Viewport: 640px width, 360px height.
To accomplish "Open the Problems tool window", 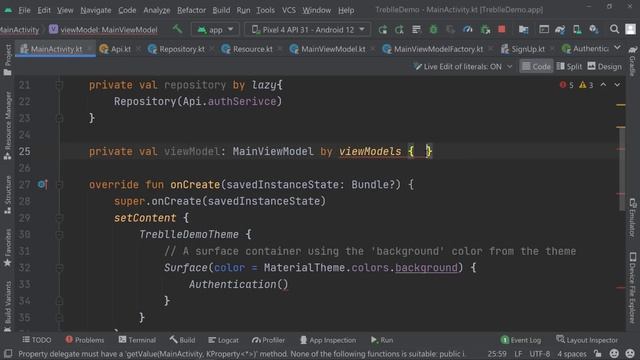I will pyautogui.click(x=85, y=340).
